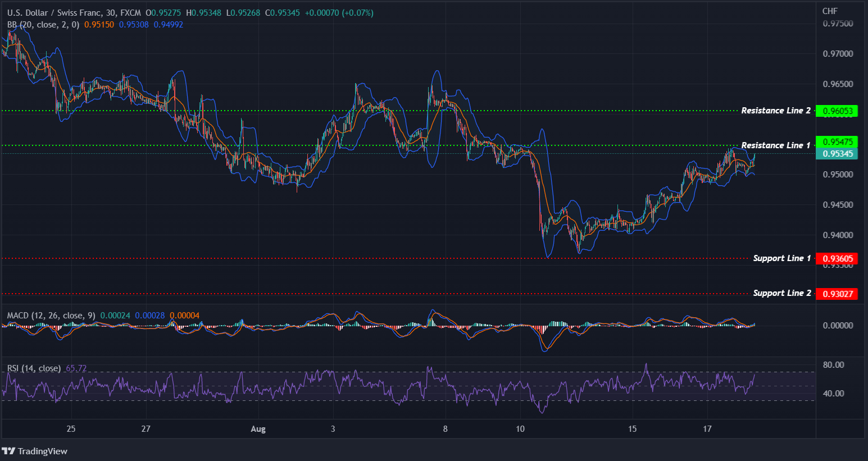Click the orange 0.95150 basis band value
The height and width of the screenshot is (461, 868).
(99, 24)
